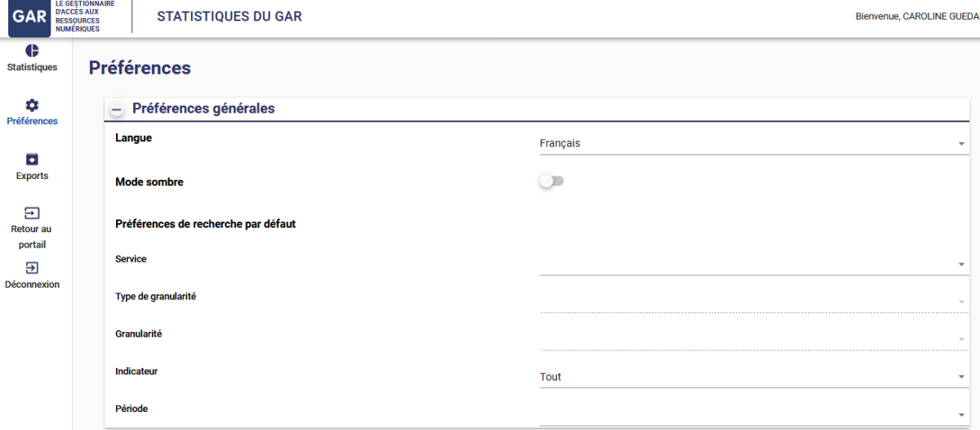Click the STATISTIQUES DU GAR title
980x430 pixels.
coord(229,16)
